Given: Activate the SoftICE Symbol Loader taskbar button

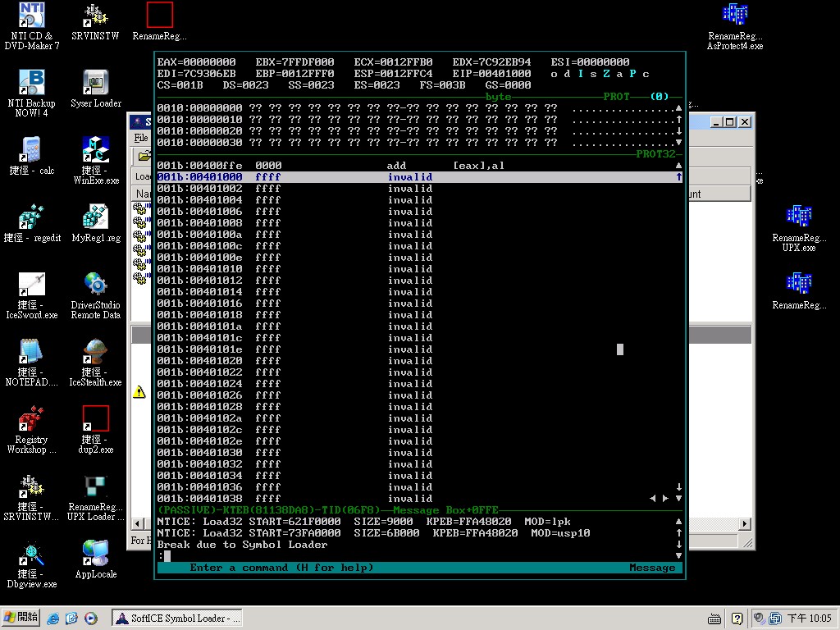Looking at the screenshot, I should 177,619.
